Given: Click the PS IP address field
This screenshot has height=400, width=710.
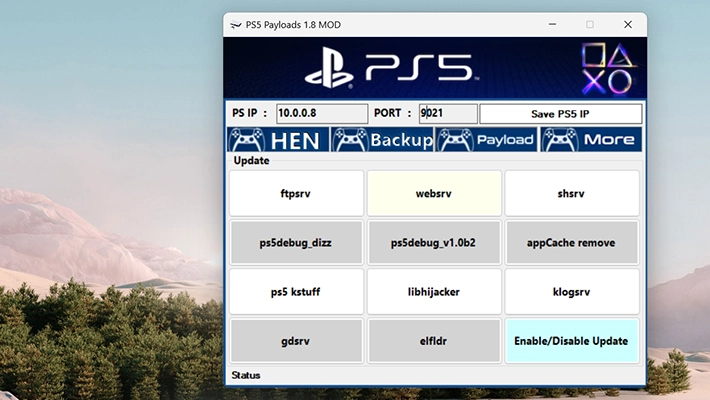Looking at the screenshot, I should click(x=322, y=113).
